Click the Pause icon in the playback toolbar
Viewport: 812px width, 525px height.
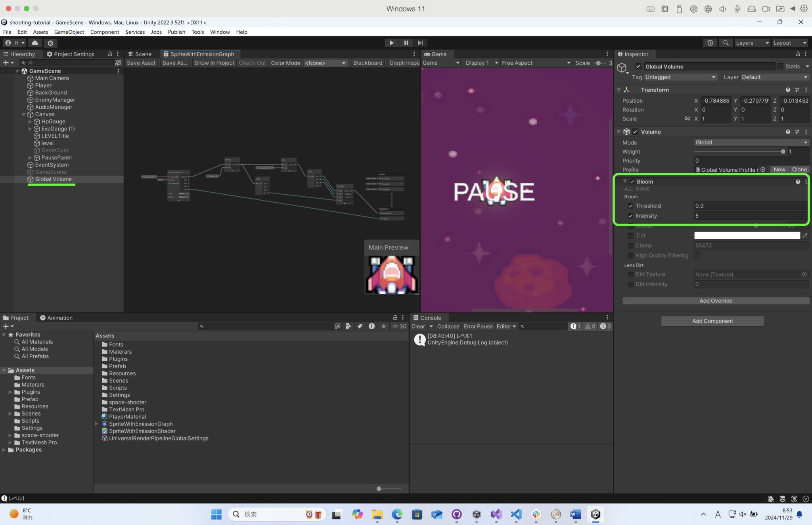coord(406,43)
